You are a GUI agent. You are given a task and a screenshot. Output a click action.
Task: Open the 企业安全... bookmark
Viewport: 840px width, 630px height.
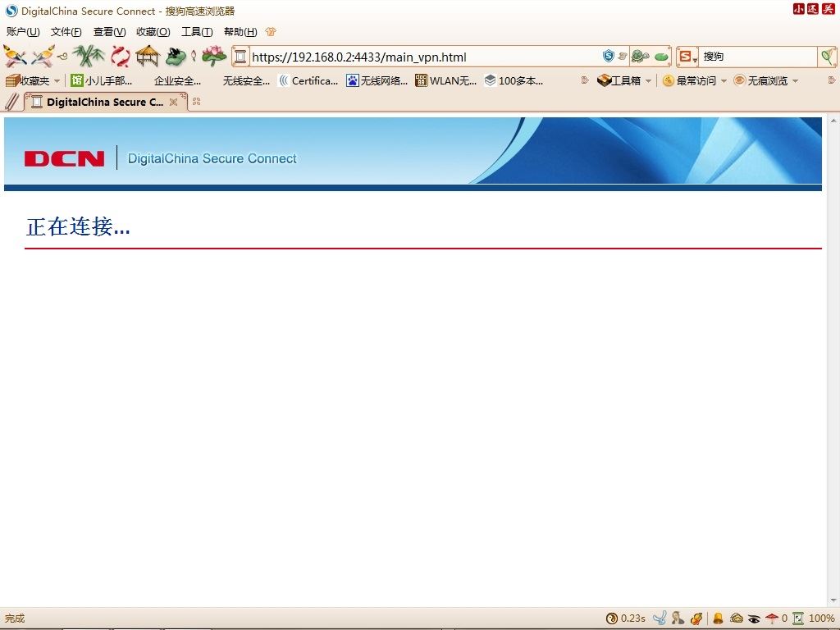point(177,81)
